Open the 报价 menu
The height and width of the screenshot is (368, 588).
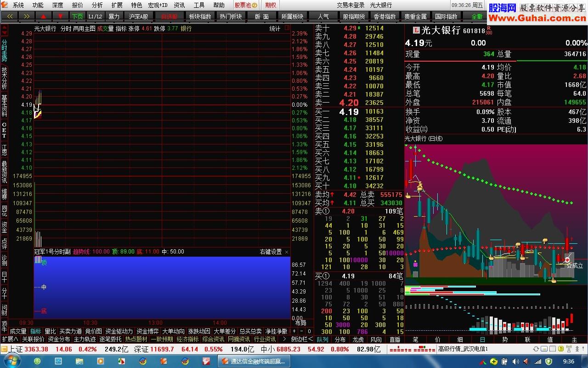coord(78,5)
